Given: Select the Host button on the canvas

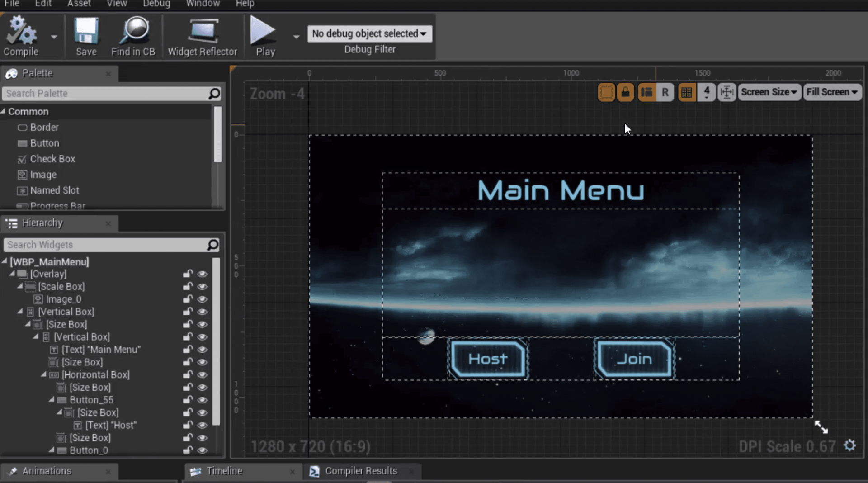Looking at the screenshot, I should [x=487, y=359].
